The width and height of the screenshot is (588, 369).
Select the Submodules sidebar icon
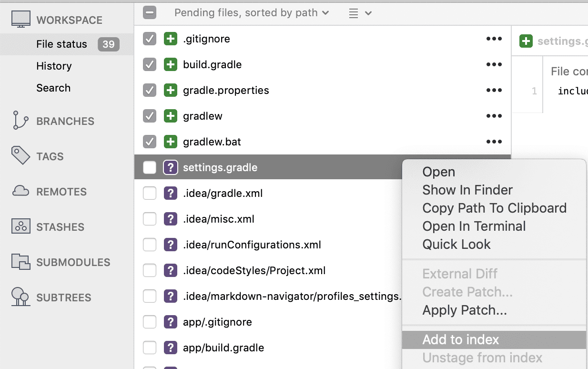[x=20, y=262]
